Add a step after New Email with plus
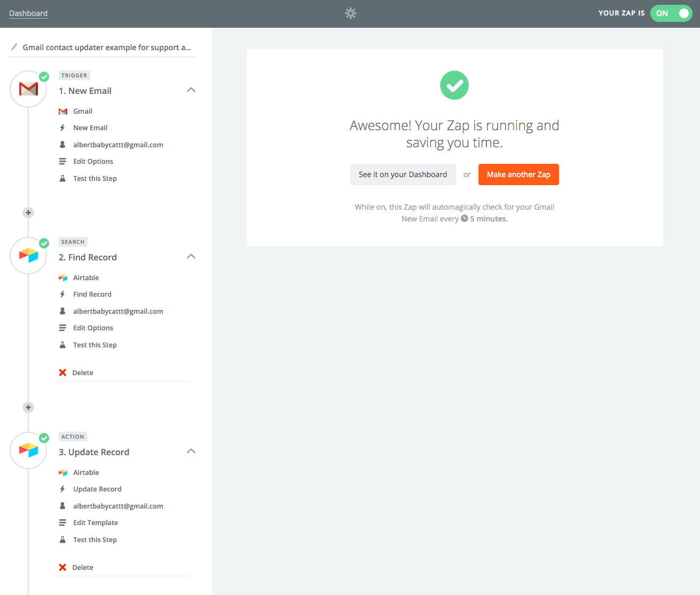The image size is (700, 595). click(28, 212)
